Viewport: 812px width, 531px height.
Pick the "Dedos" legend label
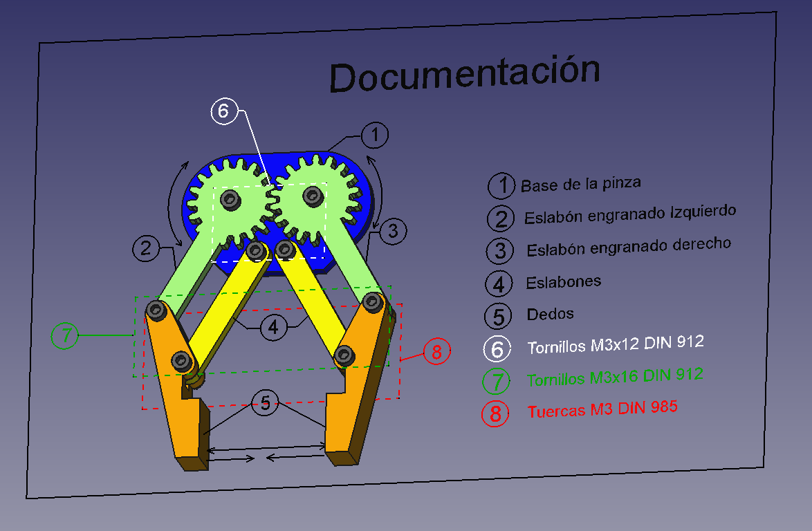coord(550,314)
